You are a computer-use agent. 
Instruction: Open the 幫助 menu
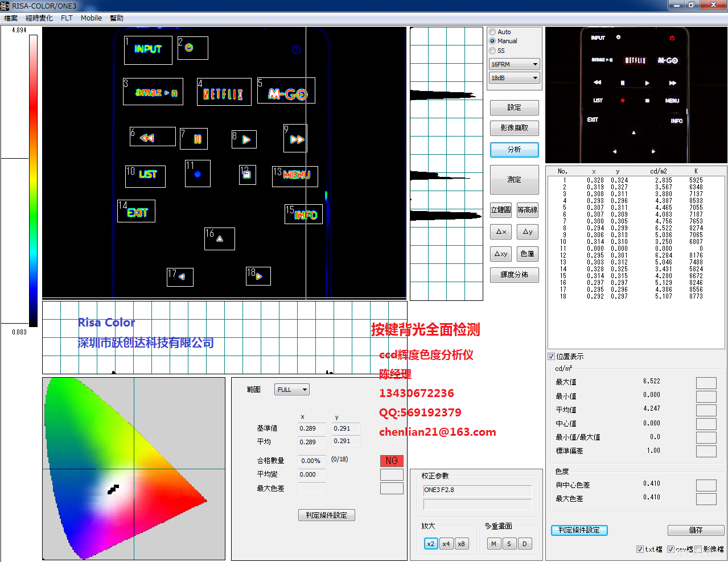(x=117, y=18)
